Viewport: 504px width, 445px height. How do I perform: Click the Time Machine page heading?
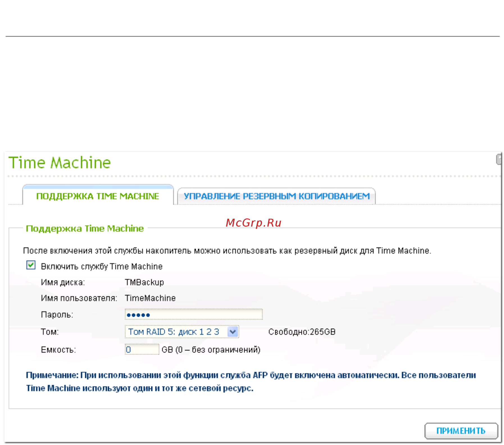click(60, 163)
